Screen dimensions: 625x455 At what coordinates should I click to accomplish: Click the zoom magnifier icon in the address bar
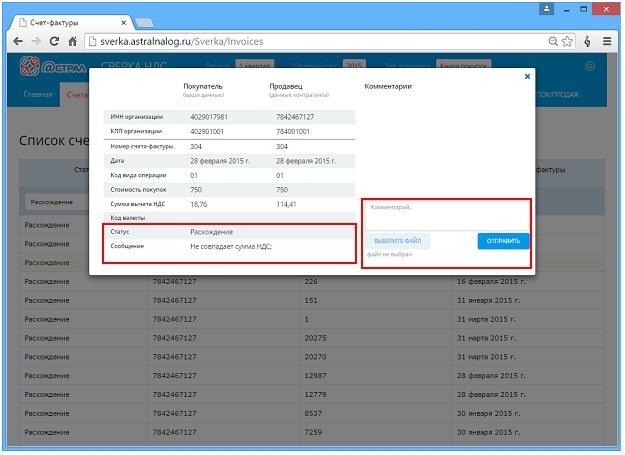click(x=552, y=41)
